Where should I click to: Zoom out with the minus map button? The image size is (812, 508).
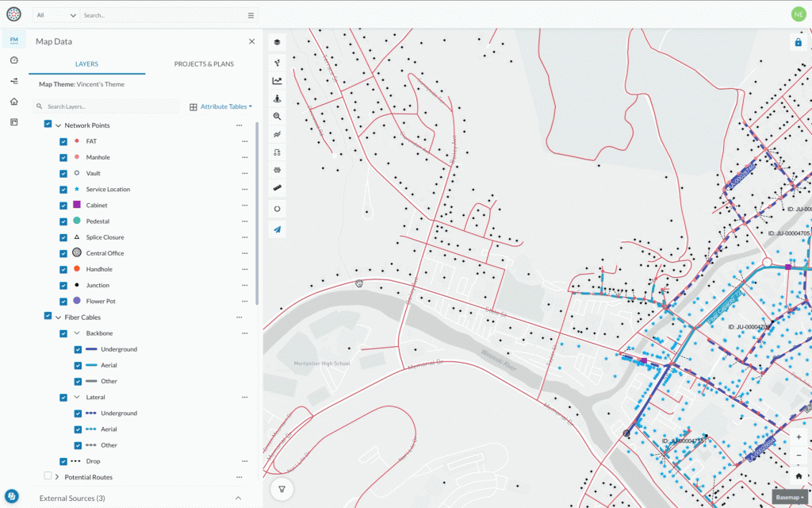pos(799,456)
